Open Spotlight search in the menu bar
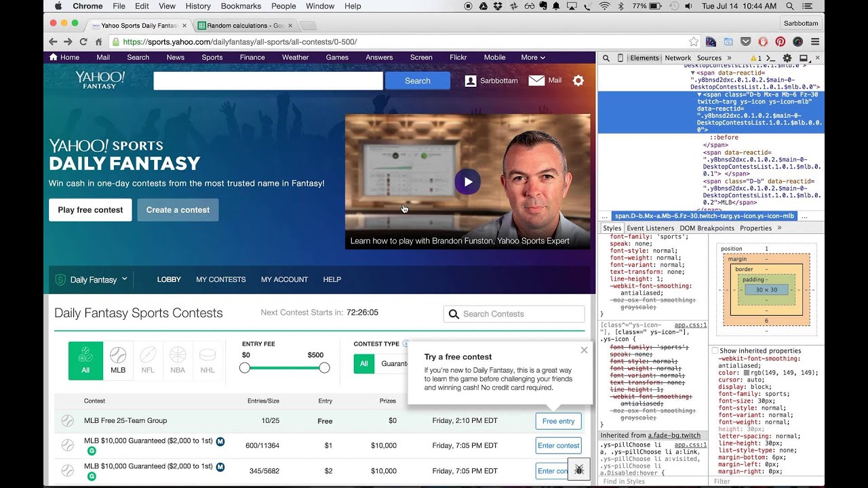The height and width of the screenshot is (488, 868). pos(791,6)
